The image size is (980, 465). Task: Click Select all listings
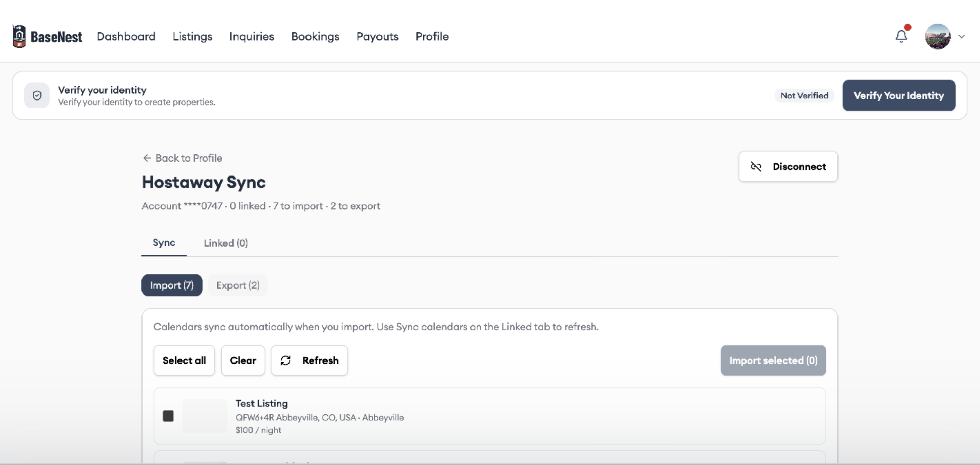tap(184, 360)
